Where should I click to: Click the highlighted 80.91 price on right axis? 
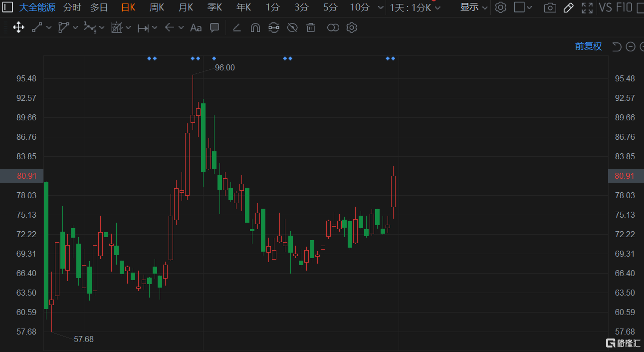[x=625, y=176]
